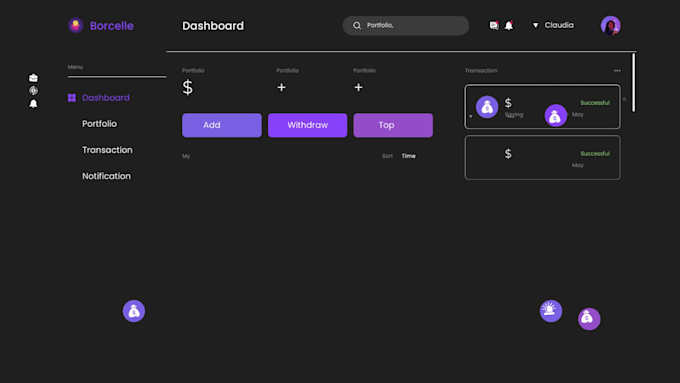This screenshot has width=680, height=383.
Task: Open notifications bell in the top header
Action: tap(509, 26)
